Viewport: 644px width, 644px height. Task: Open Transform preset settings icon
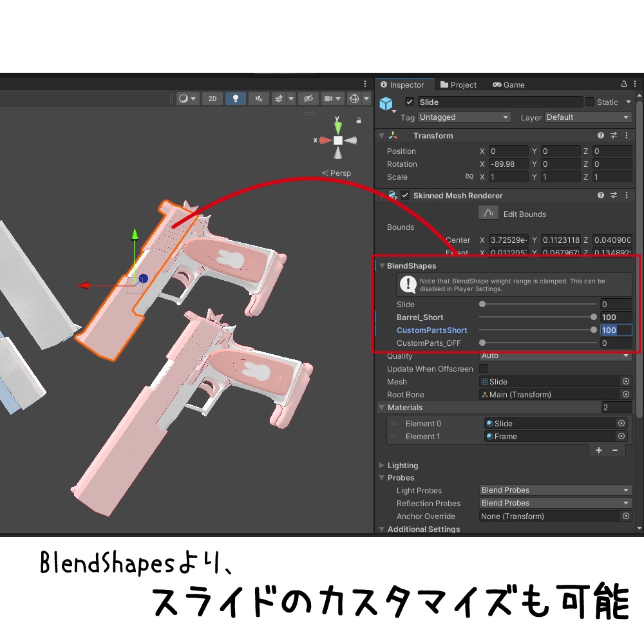[x=614, y=135]
